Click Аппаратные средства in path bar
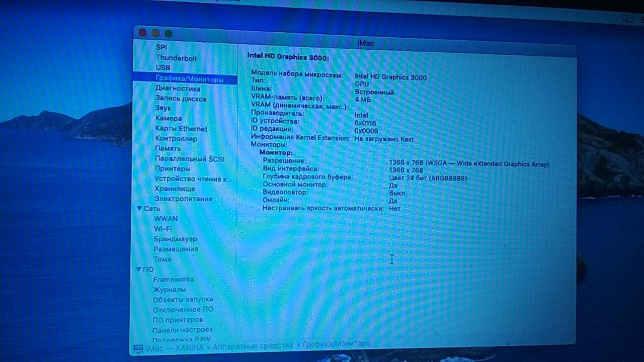644x362 pixels. 253,345
